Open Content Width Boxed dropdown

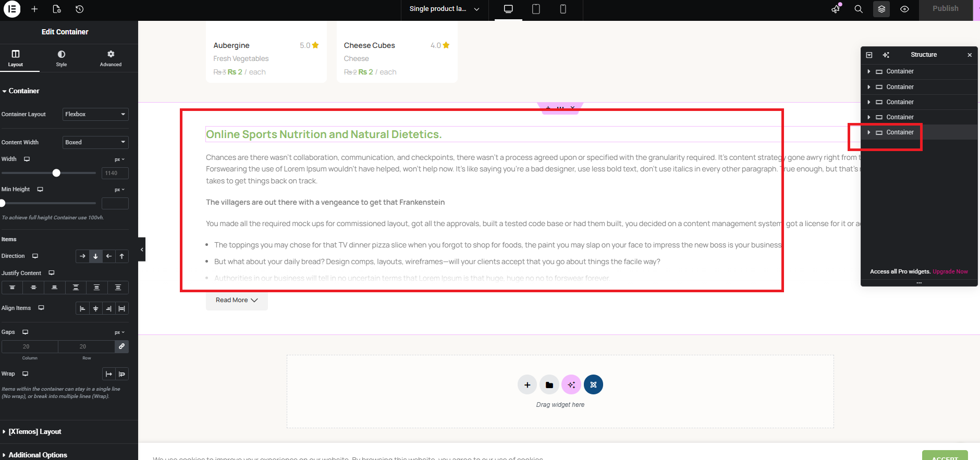point(95,142)
